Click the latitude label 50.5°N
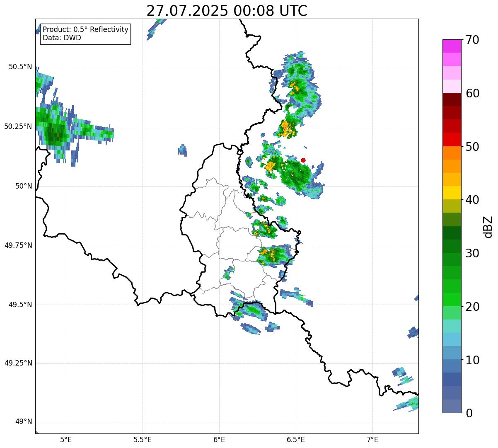This screenshot has height=448, width=498. (x=20, y=67)
